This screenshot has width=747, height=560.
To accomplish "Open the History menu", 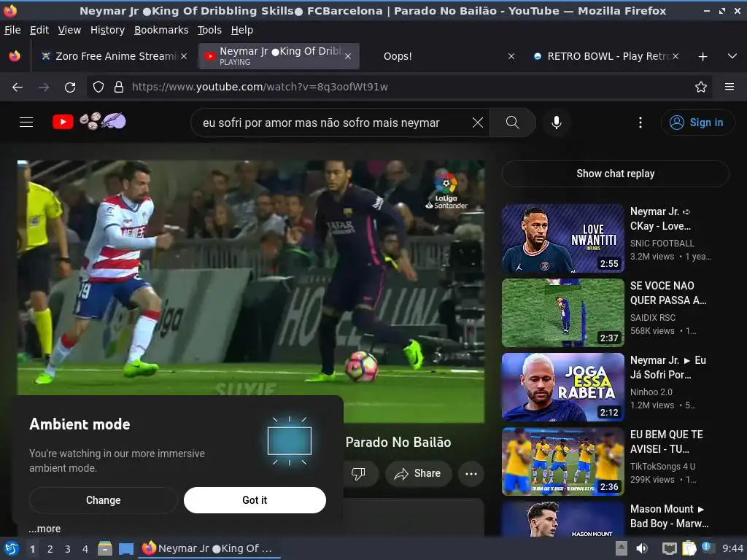I will (x=108, y=30).
